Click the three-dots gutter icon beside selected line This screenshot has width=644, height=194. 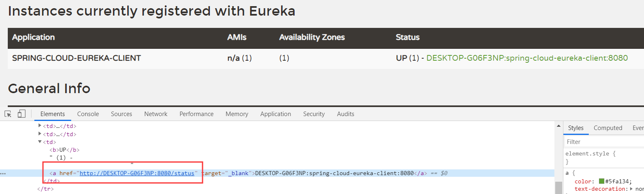click(x=3, y=173)
